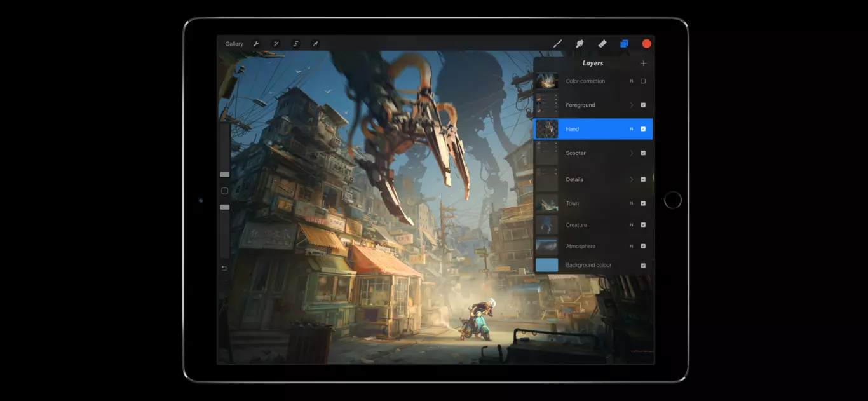The width and height of the screenshot is (868, 401).
Task: Select the Selection S tool
Action: [x=295, y=44]
